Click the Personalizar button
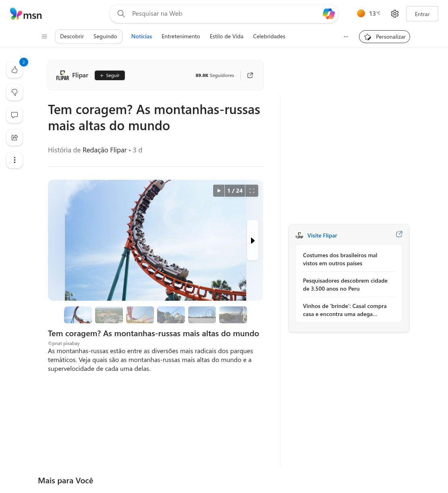 [x=384, y=37]
